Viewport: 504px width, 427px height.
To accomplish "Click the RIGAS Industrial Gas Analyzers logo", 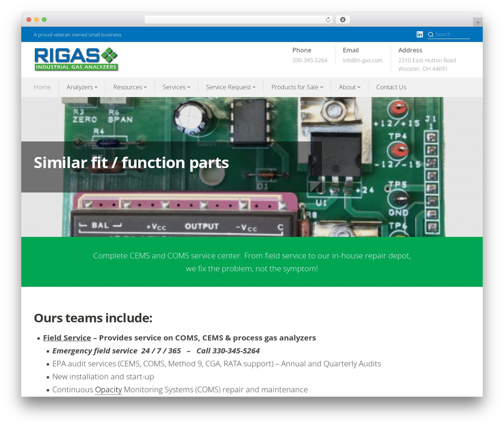I will click(76, 59).
